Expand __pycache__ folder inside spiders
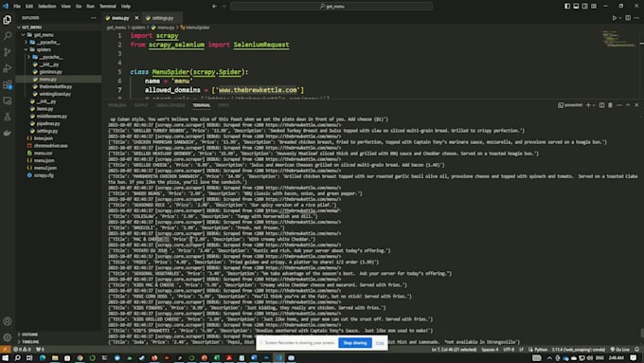 50,57
